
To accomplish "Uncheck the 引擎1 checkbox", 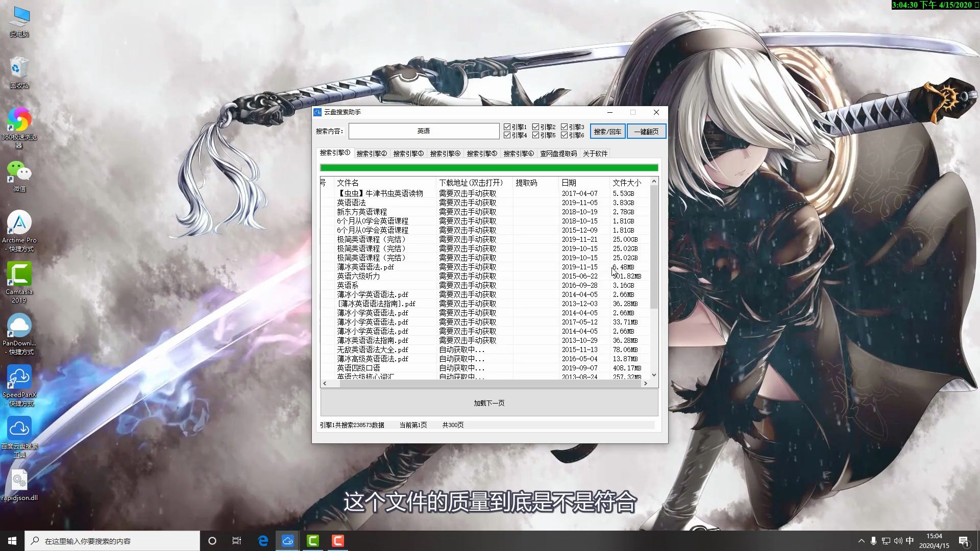I will (507, 127).
